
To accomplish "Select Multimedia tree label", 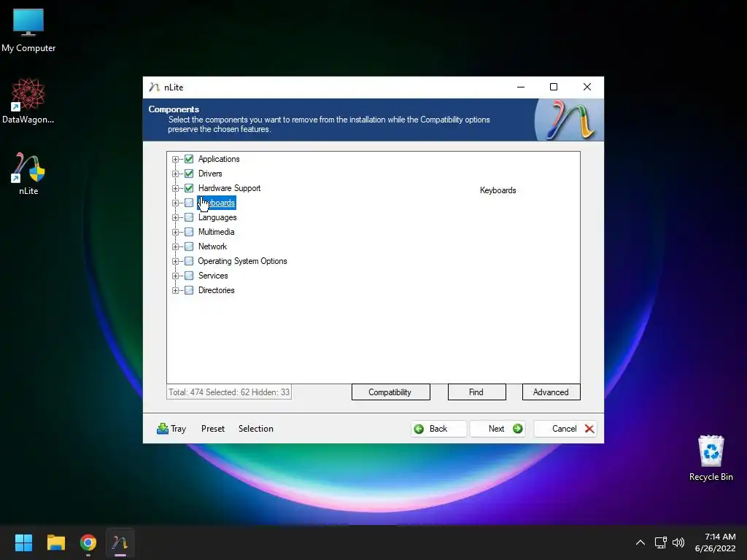I will click(x=216, y=232).
